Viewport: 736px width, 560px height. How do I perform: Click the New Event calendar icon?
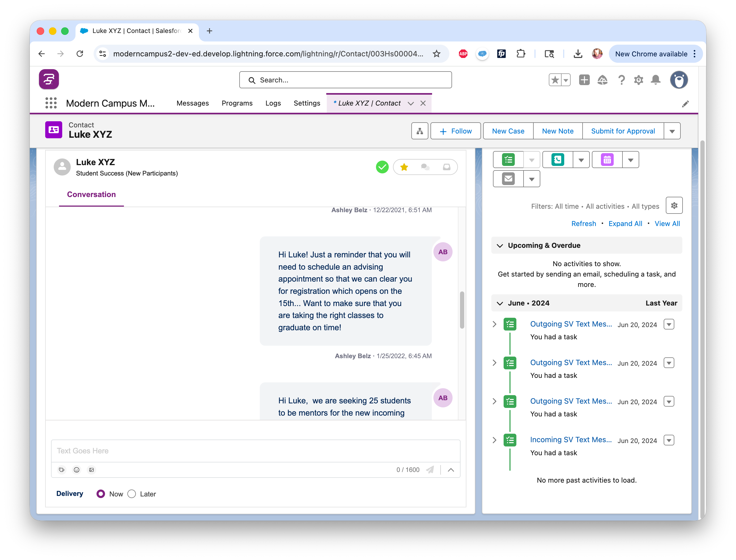(607, 160)
